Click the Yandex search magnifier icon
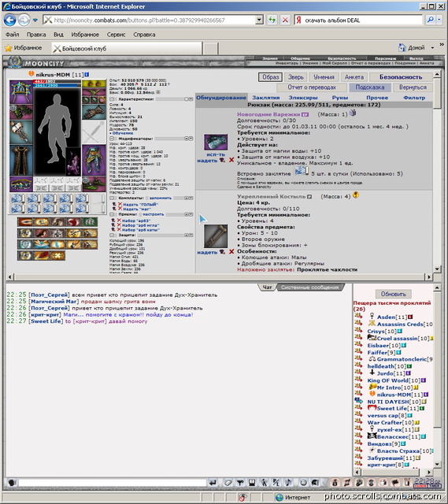 pos(431,20)
